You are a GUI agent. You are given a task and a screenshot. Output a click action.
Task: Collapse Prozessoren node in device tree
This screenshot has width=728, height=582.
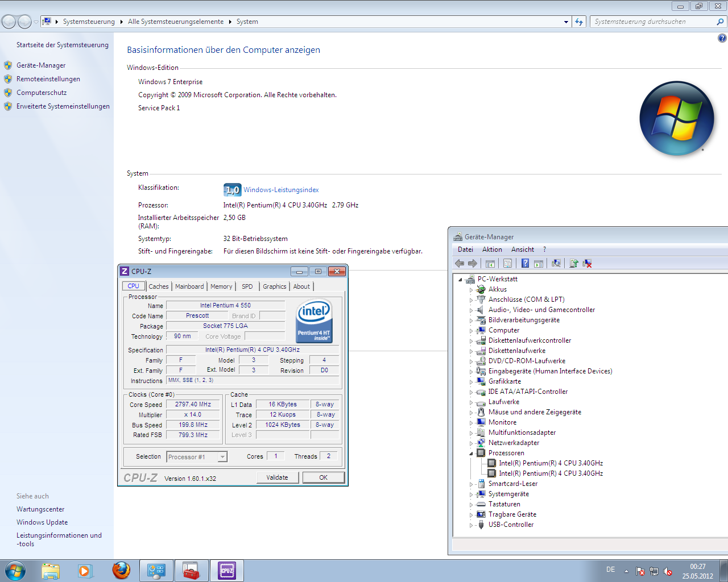click(471, 453)
